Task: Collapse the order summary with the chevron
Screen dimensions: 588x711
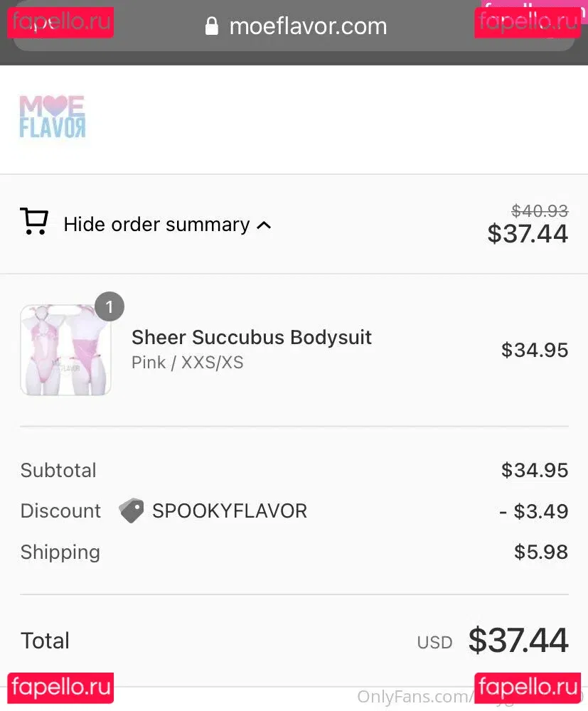Action: click(264, 225)
